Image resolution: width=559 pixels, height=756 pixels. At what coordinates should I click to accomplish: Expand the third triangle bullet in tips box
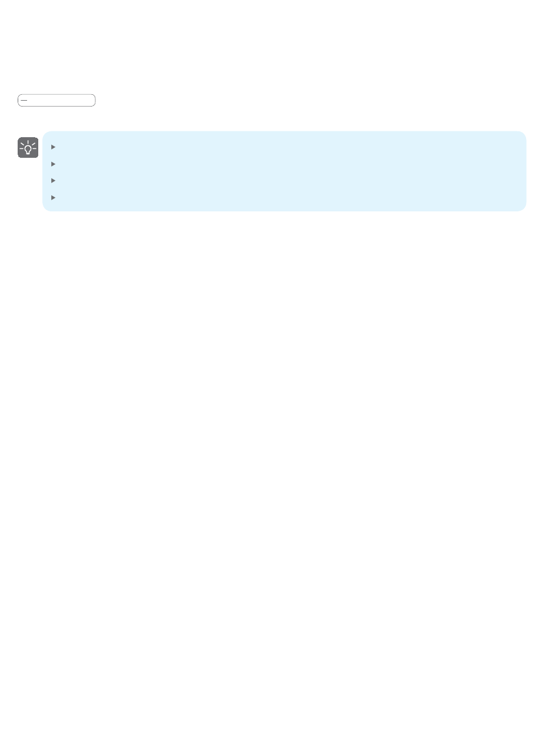coord(53,180)
